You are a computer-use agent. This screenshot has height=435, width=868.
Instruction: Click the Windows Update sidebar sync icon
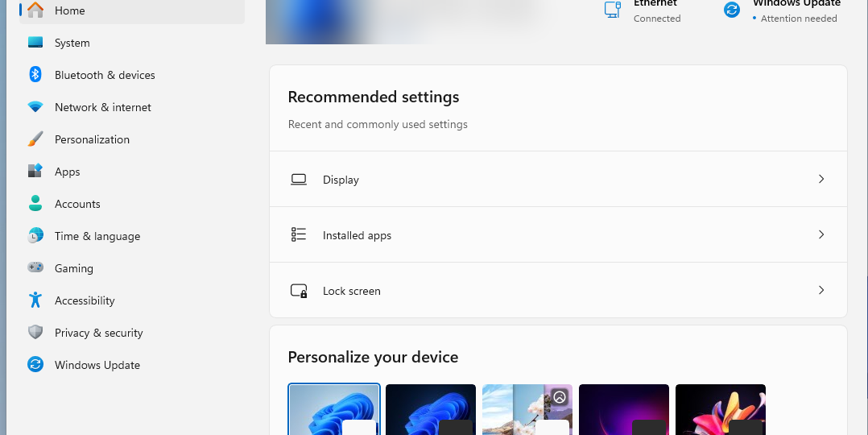(35, 364)
